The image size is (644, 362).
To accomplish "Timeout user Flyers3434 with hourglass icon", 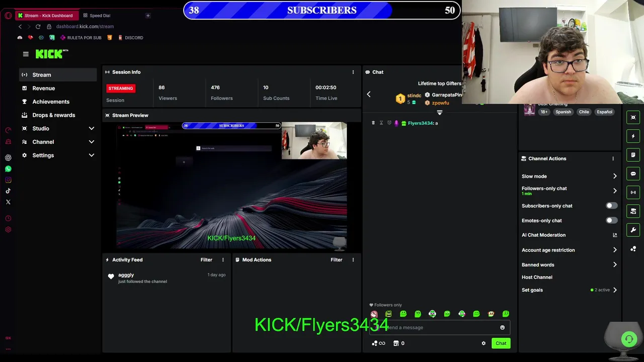I will coord(381,123).
